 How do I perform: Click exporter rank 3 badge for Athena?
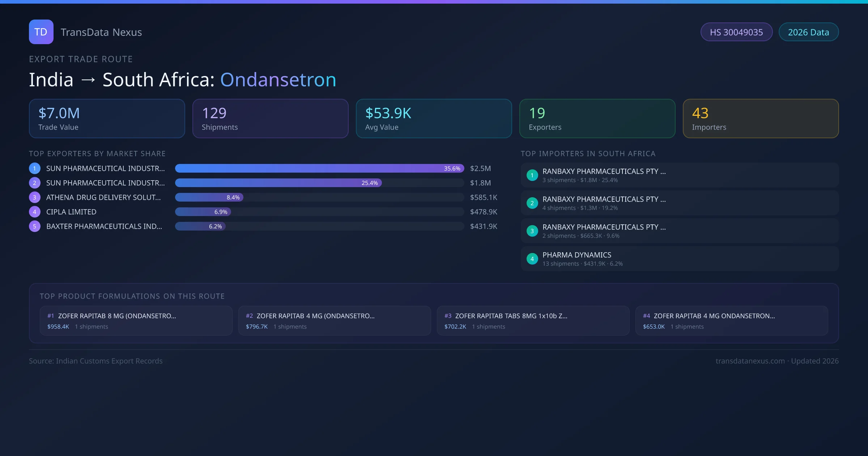35,197
